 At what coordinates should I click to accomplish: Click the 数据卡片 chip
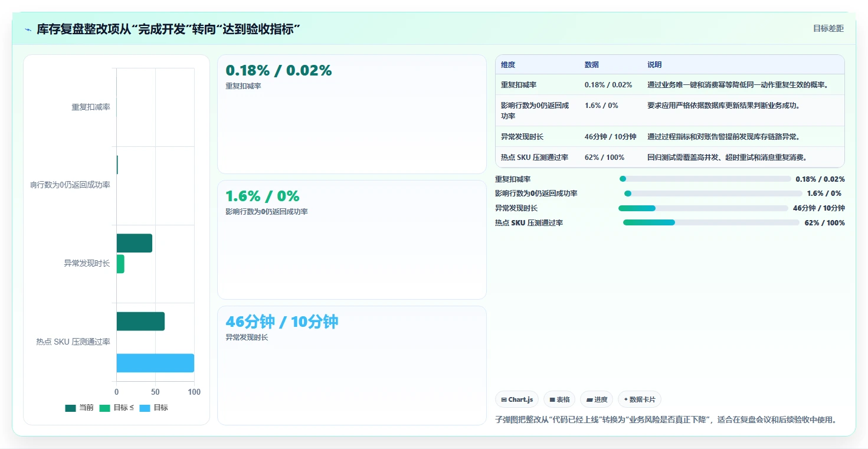tap(640, 399)
